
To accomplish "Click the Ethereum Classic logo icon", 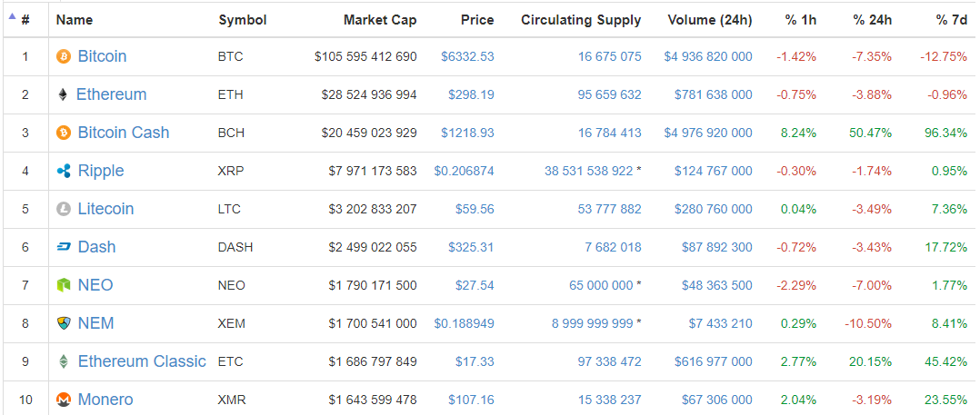I will [64, 361].
